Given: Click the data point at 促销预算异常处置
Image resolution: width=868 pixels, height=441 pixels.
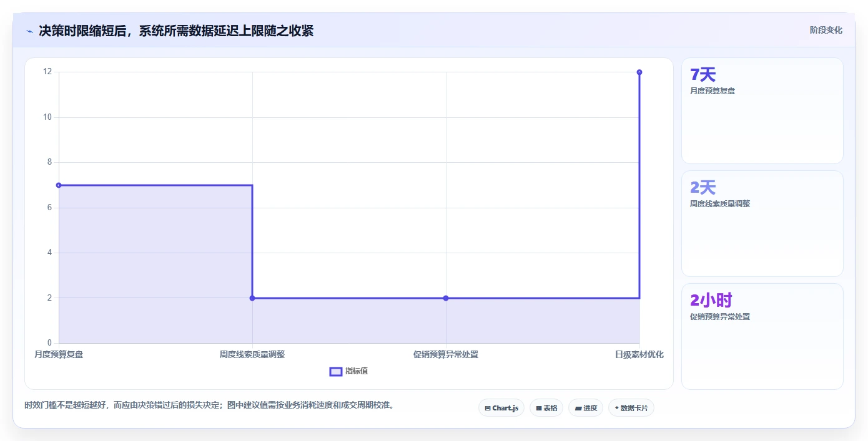Looking at the screenshot, I should point(446,298).
